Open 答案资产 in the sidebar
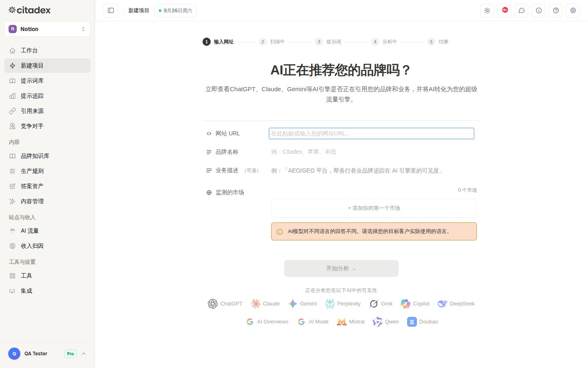588x368 pixels. click(x=47, y=186)
